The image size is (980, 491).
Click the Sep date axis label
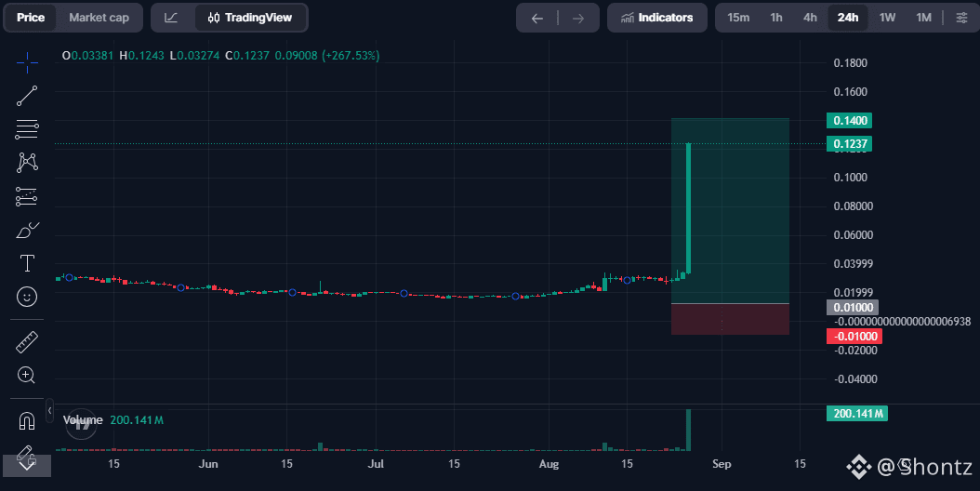coord(722,463)
